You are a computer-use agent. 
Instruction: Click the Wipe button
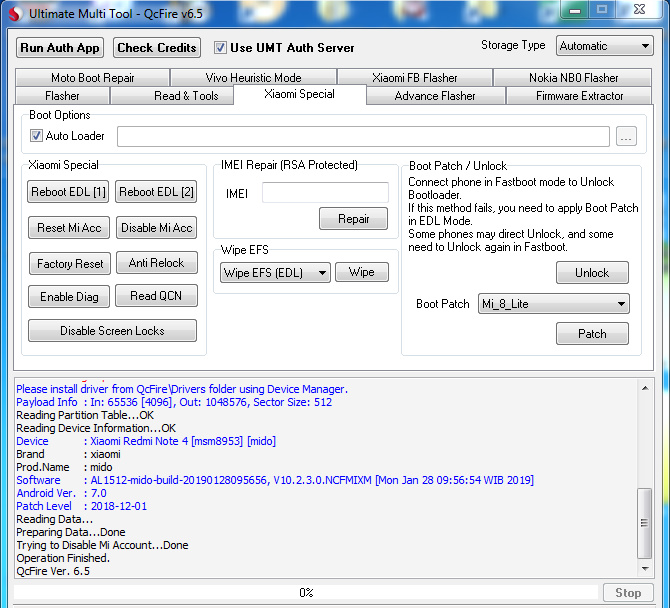tap(362, 272)
